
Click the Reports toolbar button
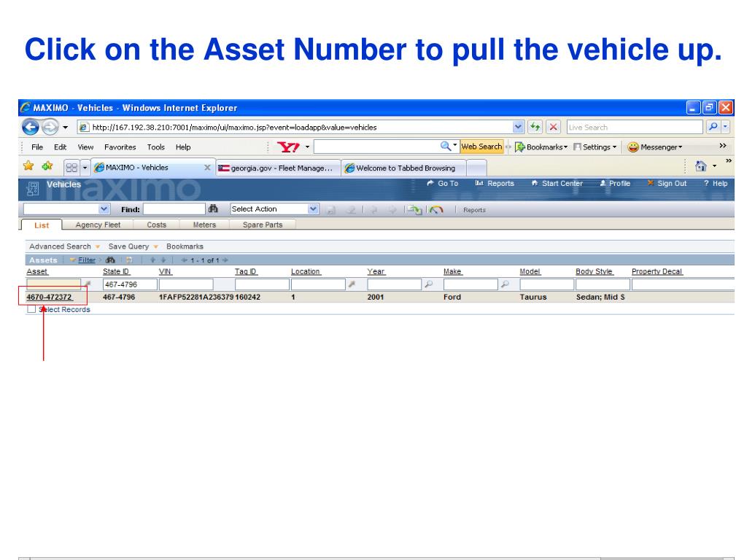click(474, 210)
